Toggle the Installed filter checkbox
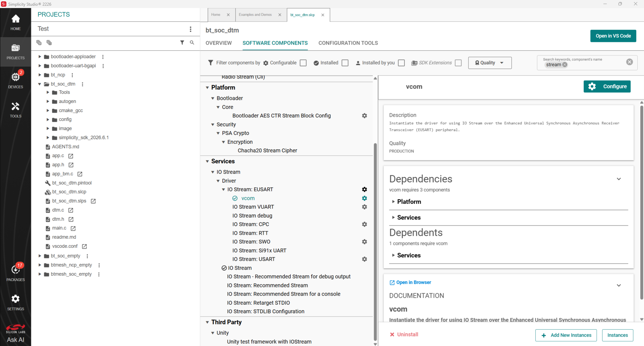 pos(345,63)
